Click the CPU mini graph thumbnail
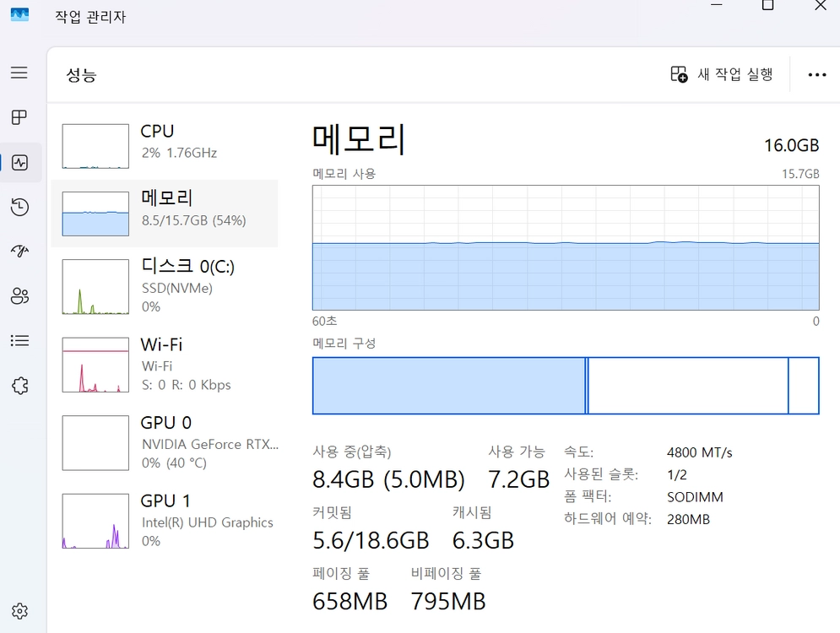840x633 pixels. [95, 146]
